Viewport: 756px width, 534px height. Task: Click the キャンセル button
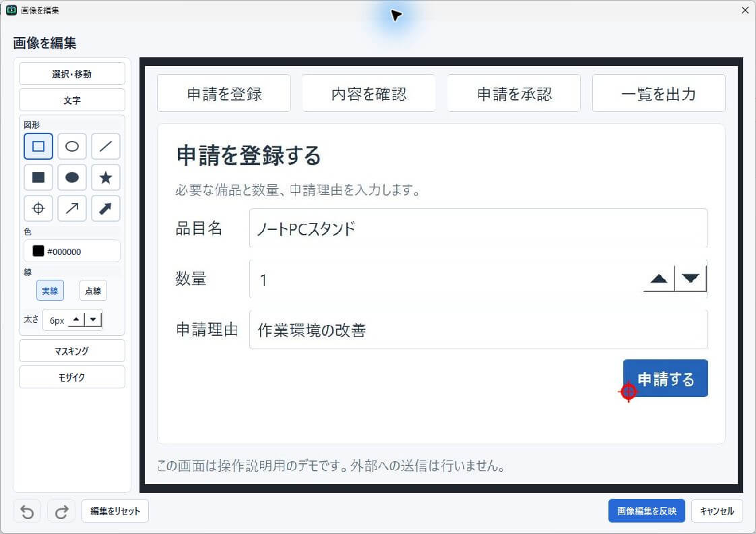[x=717, y=511]
